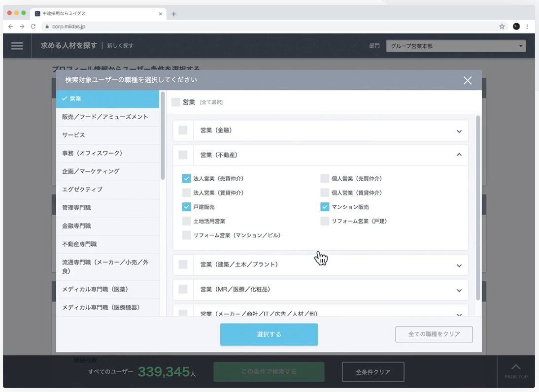This screenshot has width=539, height=392.
Task: Open new browser tab with plus icon
Action: pyautogui.click(x=174, y=14)
